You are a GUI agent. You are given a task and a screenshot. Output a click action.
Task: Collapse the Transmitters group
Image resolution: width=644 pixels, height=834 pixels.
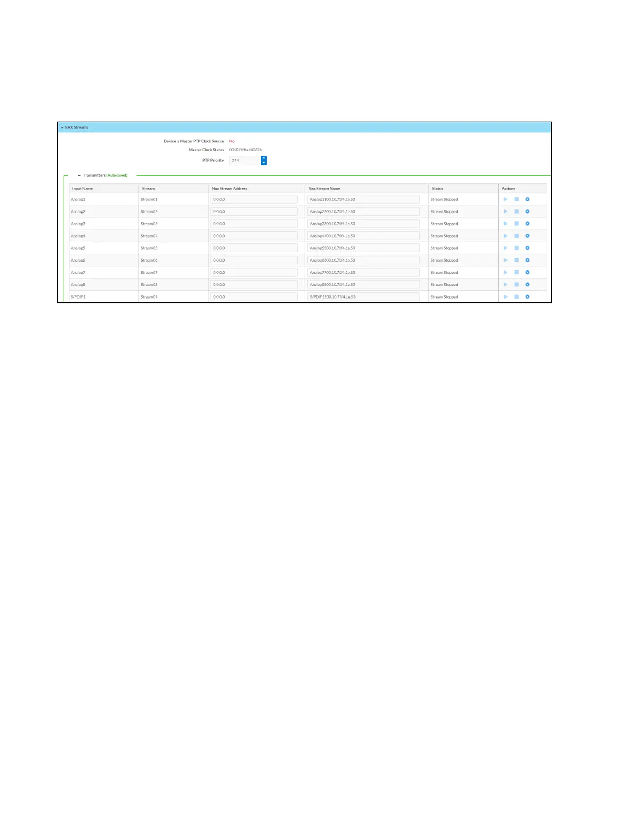click(79, 175)
